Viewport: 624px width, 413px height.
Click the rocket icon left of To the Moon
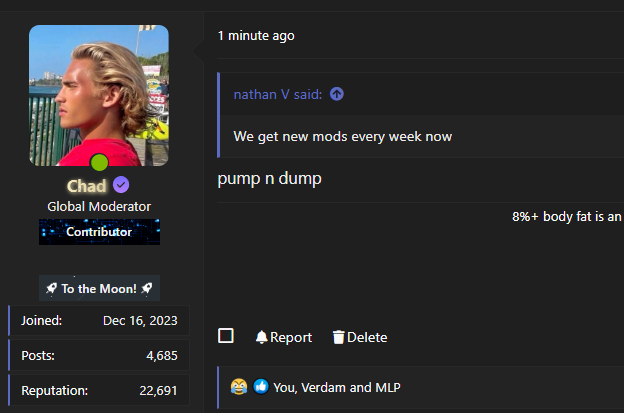[51, 288]
